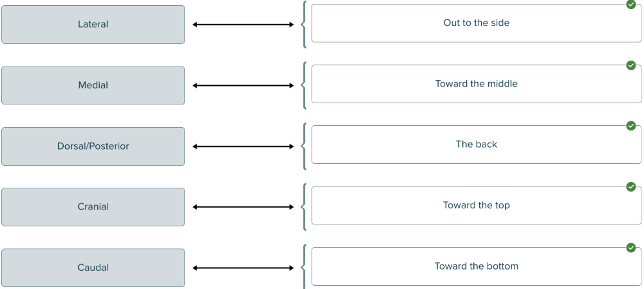Click the green checkmark on 'The back'
The width and height of the screenshot is (644, 289).
click(631, 126)
